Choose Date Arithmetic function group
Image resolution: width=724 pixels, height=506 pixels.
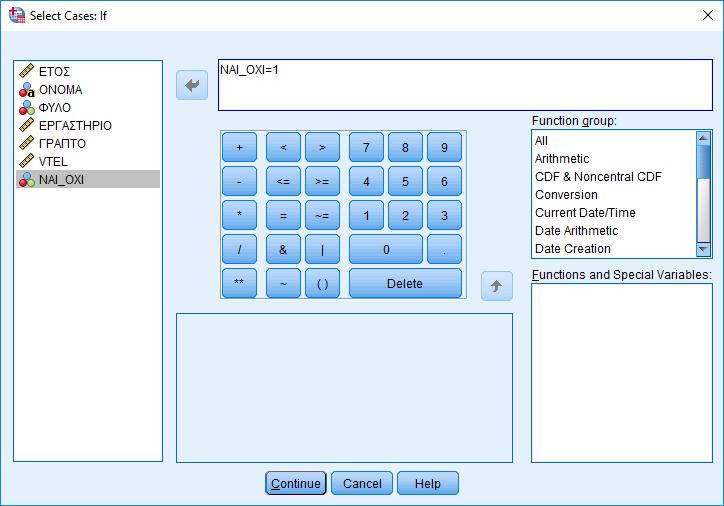pos(614,230)
